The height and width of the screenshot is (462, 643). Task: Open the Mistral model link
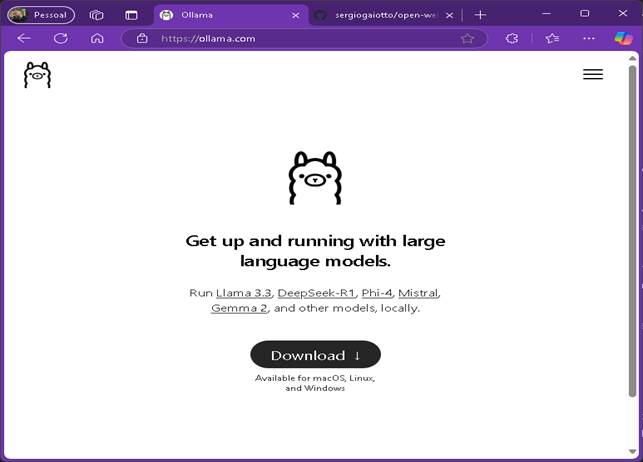pyautogui.click(x=418, y=293)
